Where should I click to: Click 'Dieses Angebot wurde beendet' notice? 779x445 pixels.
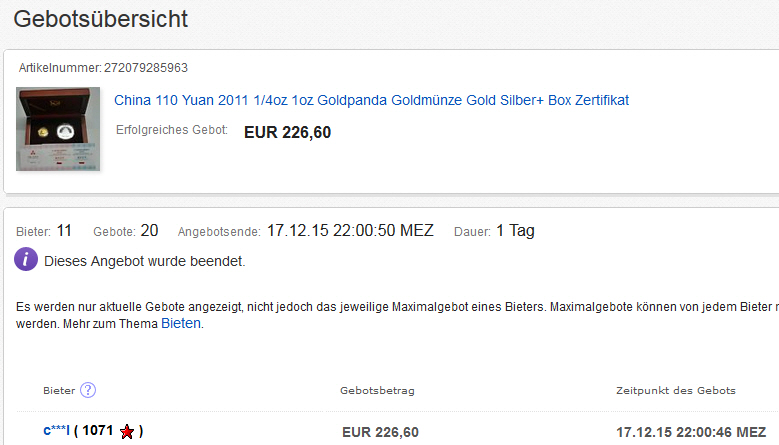coord(145,262)
